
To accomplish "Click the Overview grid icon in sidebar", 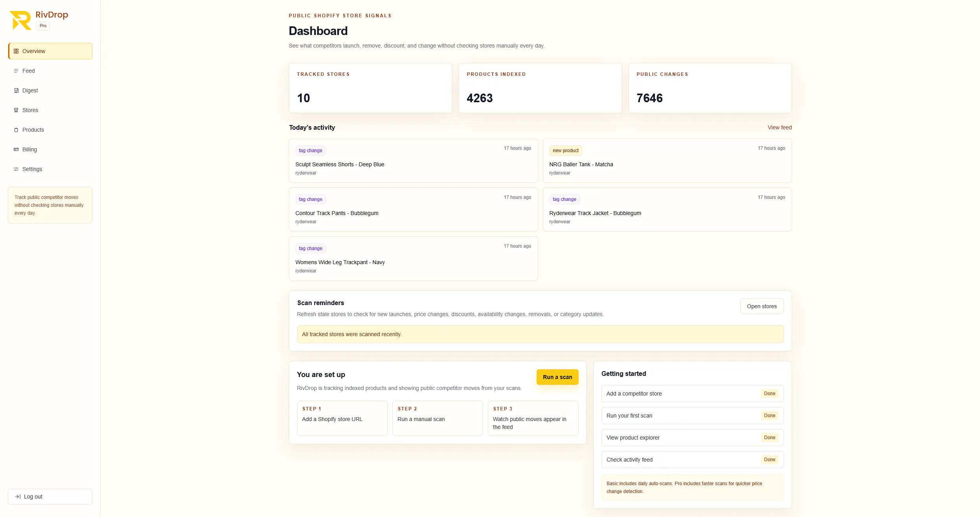I will pyautogui.click(x=16, y=51).
